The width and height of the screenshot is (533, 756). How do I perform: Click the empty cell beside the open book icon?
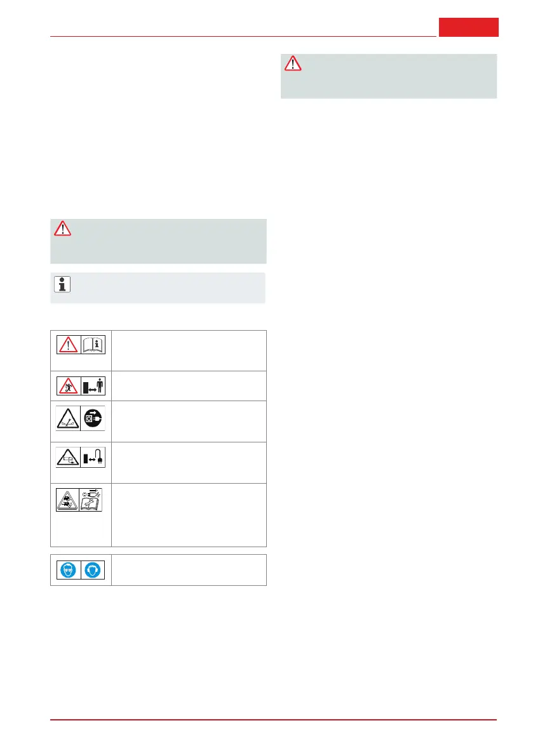pos(189,350)
